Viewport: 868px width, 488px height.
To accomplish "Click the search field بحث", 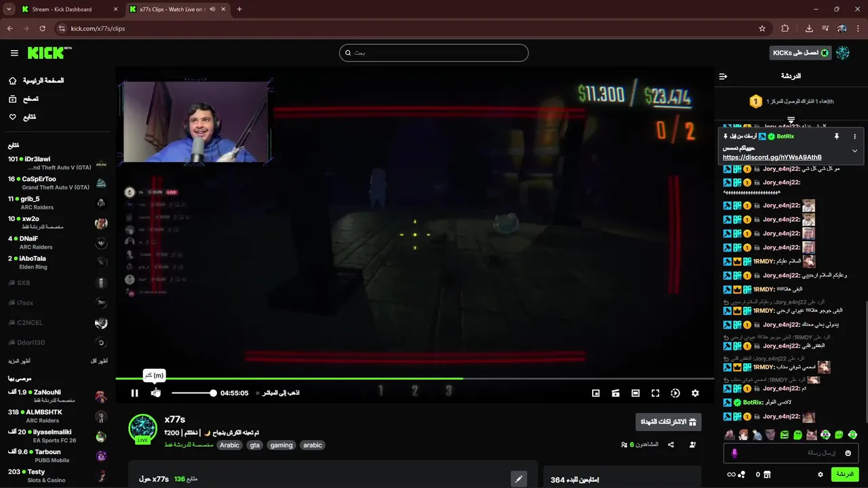I will tap(434, 53).
